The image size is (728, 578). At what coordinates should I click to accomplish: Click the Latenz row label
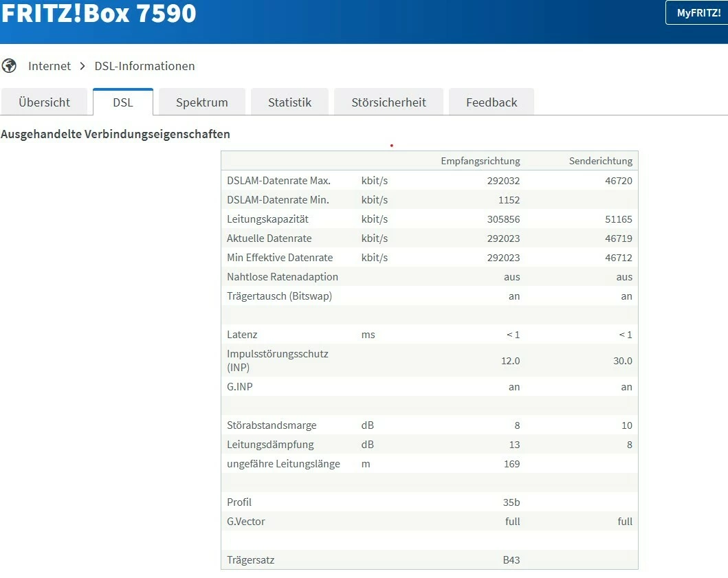242,335
